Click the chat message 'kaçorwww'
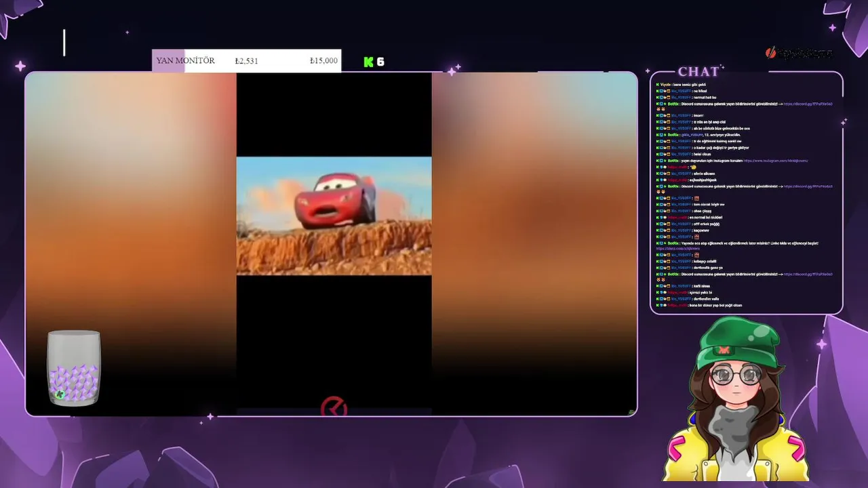This screenshot has width=868, height=488. click(701, 230)
